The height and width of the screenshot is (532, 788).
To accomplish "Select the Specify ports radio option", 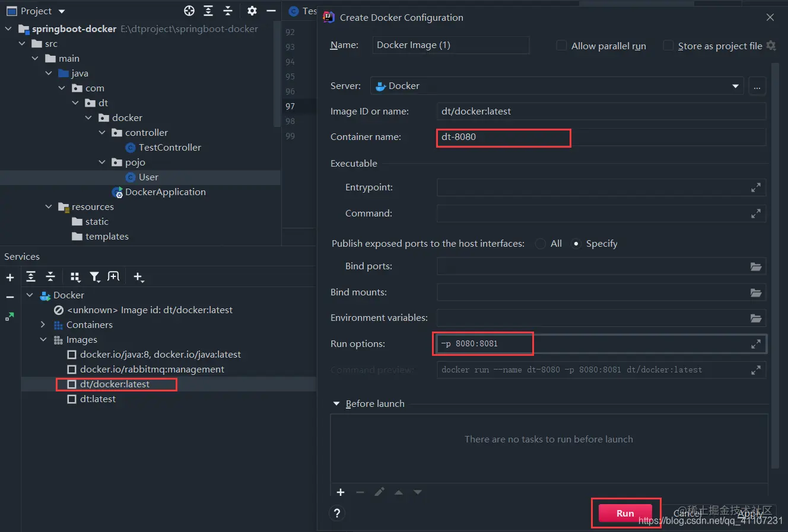I will tap(576, 244).
